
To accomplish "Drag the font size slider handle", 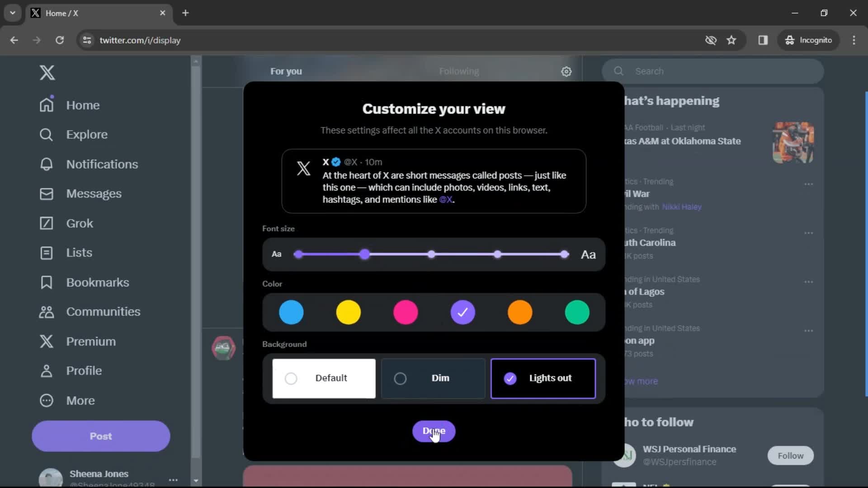I will tap(364, 254).
